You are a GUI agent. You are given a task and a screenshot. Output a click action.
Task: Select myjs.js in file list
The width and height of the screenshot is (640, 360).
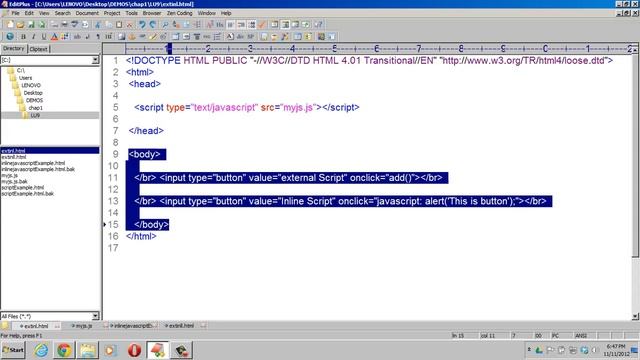tap(9, 175)
